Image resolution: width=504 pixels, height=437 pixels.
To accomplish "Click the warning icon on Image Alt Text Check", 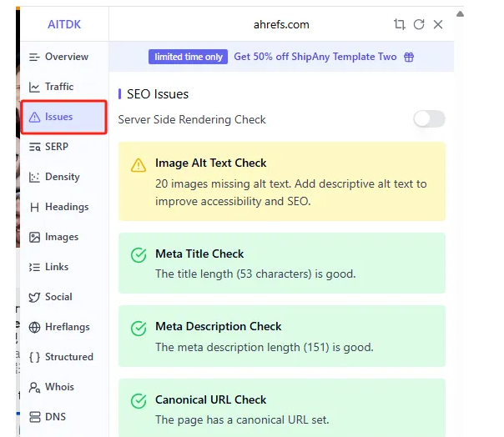I will pyautogui.click(x=139, y=165).
